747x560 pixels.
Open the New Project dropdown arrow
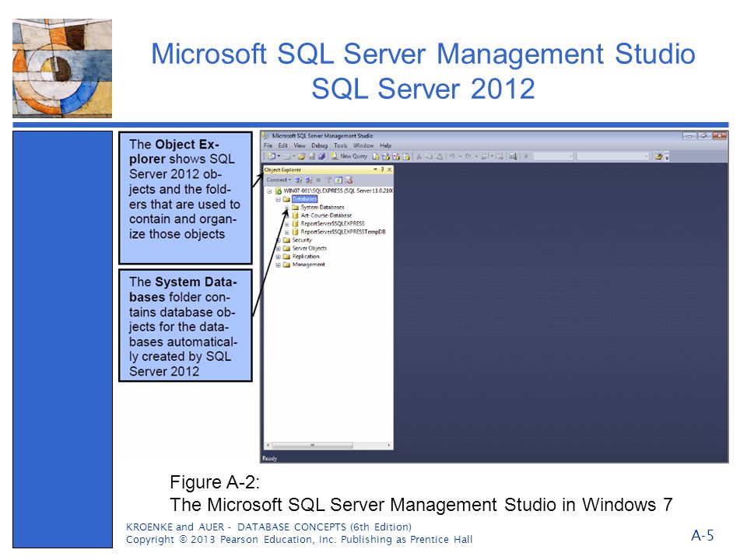tap(279, 156)
